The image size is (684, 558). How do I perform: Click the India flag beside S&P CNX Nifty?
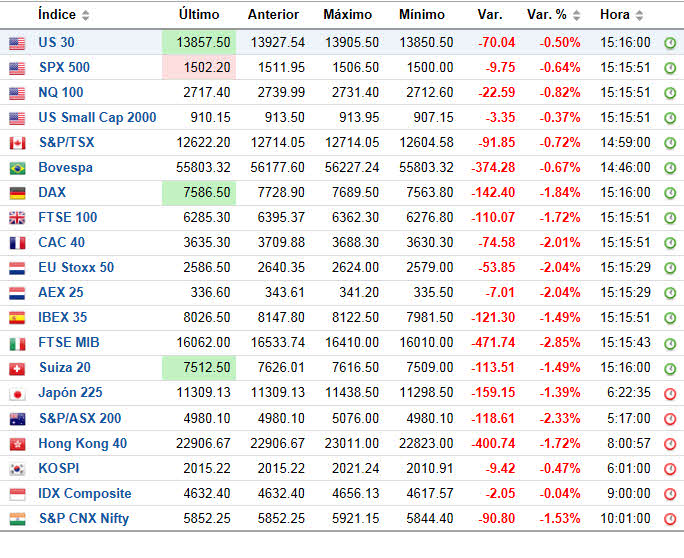click(17, 518)
